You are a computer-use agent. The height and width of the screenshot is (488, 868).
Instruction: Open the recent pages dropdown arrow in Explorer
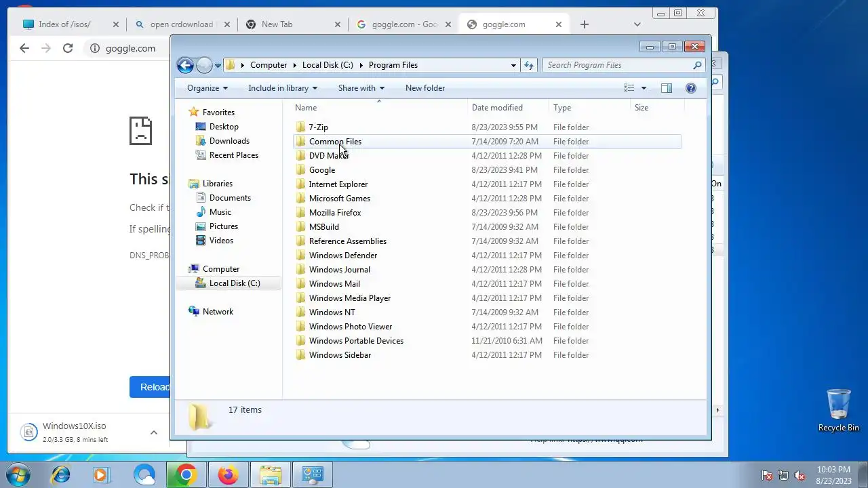pyautogui.click(x=218, y=66)
